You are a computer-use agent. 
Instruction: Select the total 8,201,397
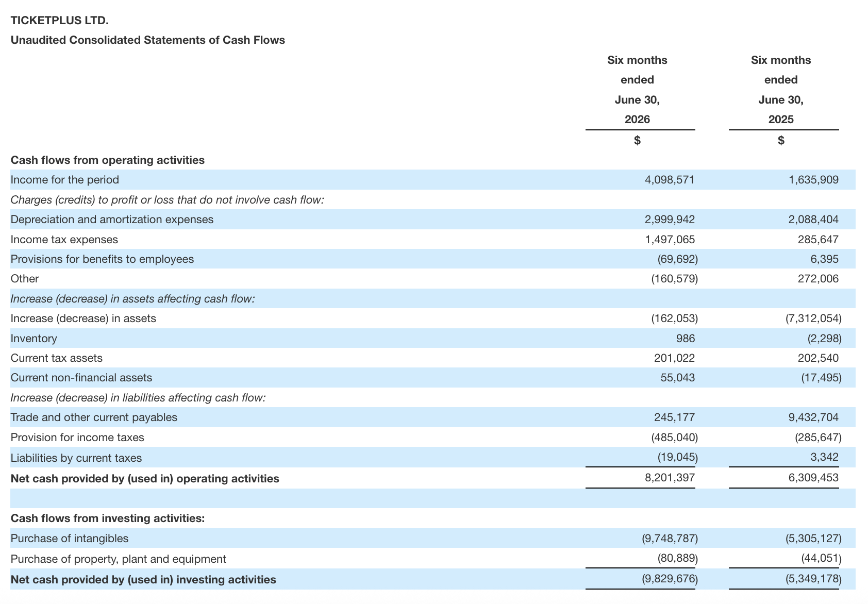(x=670, y=478)
